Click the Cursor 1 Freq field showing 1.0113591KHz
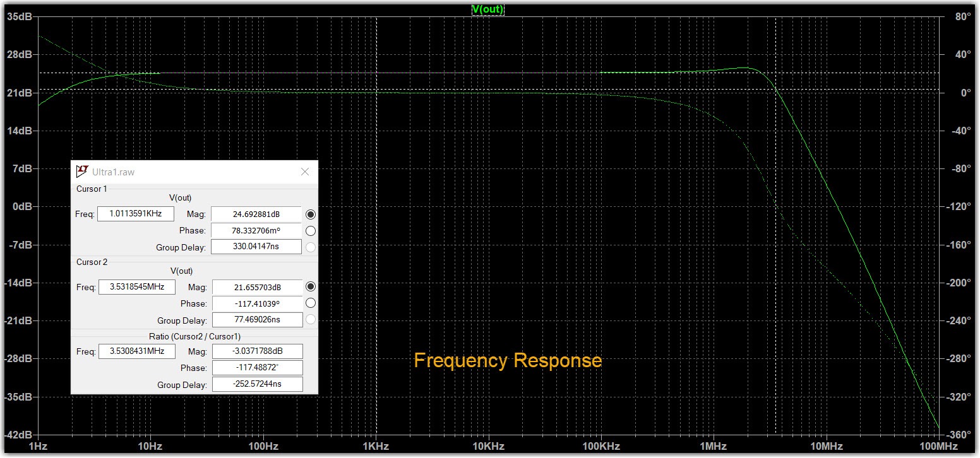The width and height of the screenshot is (980, 458). 135,214
